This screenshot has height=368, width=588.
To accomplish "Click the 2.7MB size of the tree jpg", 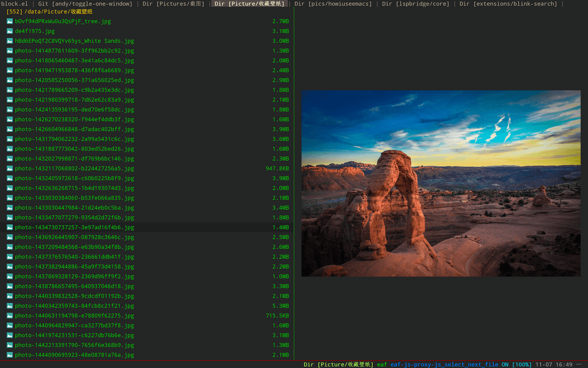I will [281, 21].
